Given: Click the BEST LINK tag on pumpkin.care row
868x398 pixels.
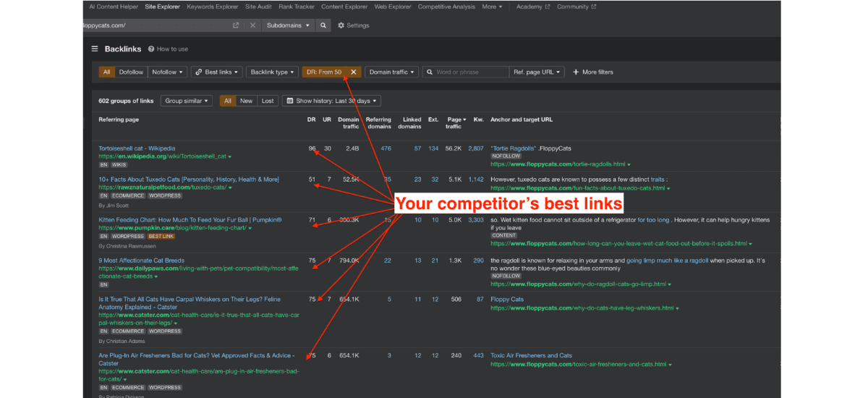Looking at the screenshot, I should (x=161, y=237).
